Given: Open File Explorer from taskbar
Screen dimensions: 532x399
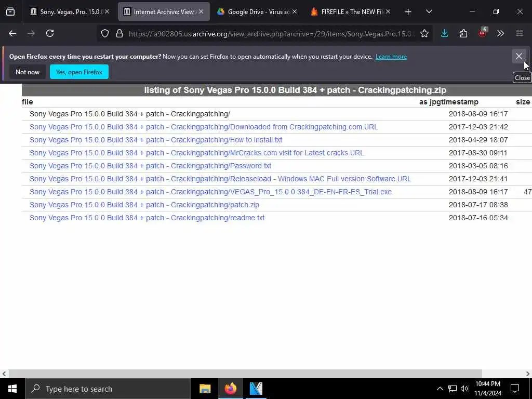Looking at the screenshot, I should pyautogui.click(x=205, y=389).
